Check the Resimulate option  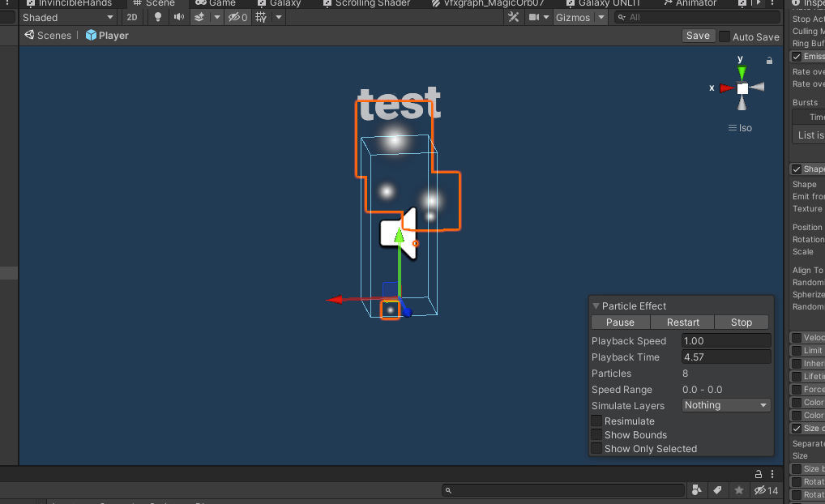click(x=596, y=421)
